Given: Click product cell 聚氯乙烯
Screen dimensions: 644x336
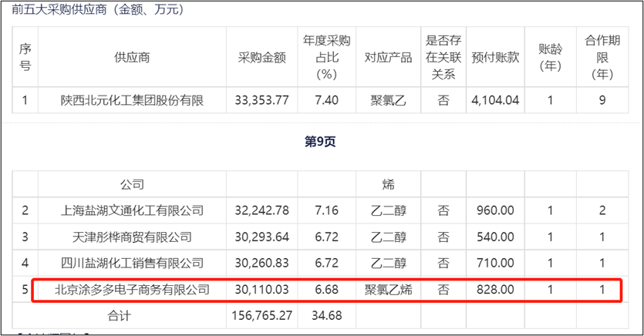Looking at the screenshot, I should coord(388,290).
